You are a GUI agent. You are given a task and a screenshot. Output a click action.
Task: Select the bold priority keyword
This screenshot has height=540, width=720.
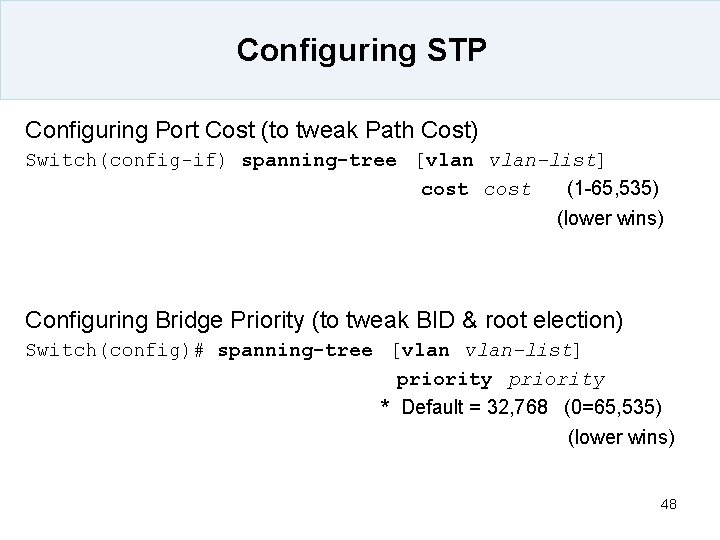(x=444, y=380)
